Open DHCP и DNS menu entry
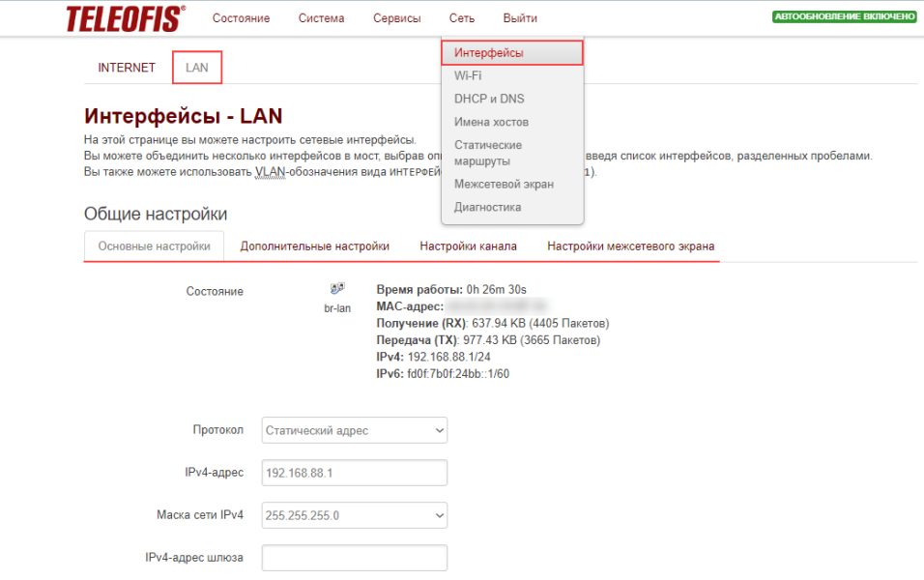Screen dimensions: 924x580 click(489, 99)
